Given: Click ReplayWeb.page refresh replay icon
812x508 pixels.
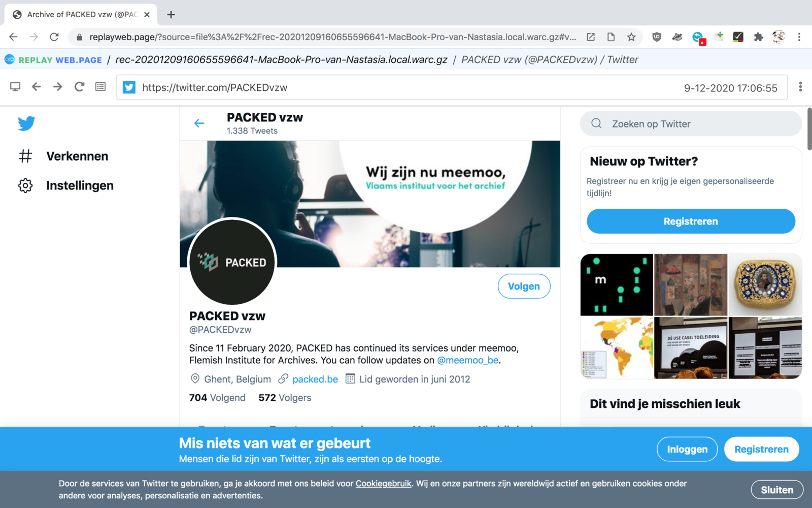Looking at the screenshot, I should click(79, 87).
